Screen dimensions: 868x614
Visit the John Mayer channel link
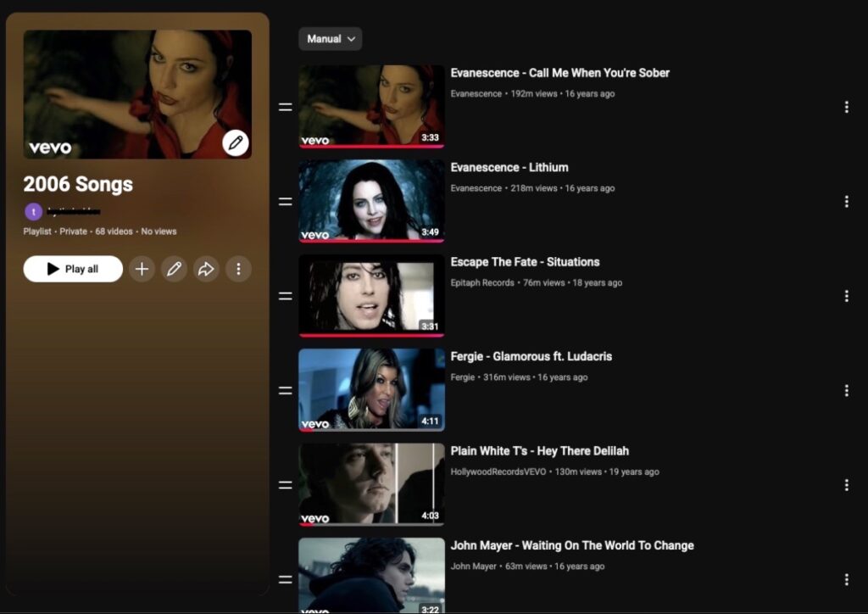(473, 567)
